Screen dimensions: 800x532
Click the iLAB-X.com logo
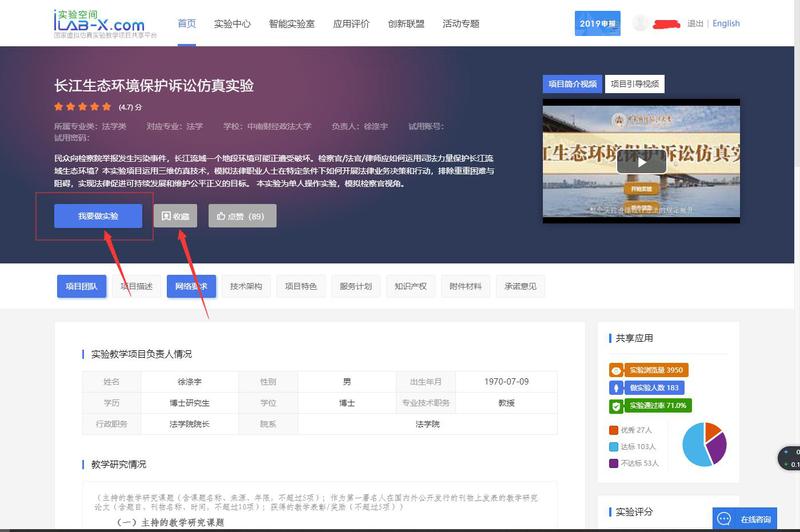[x=98, y=23]
